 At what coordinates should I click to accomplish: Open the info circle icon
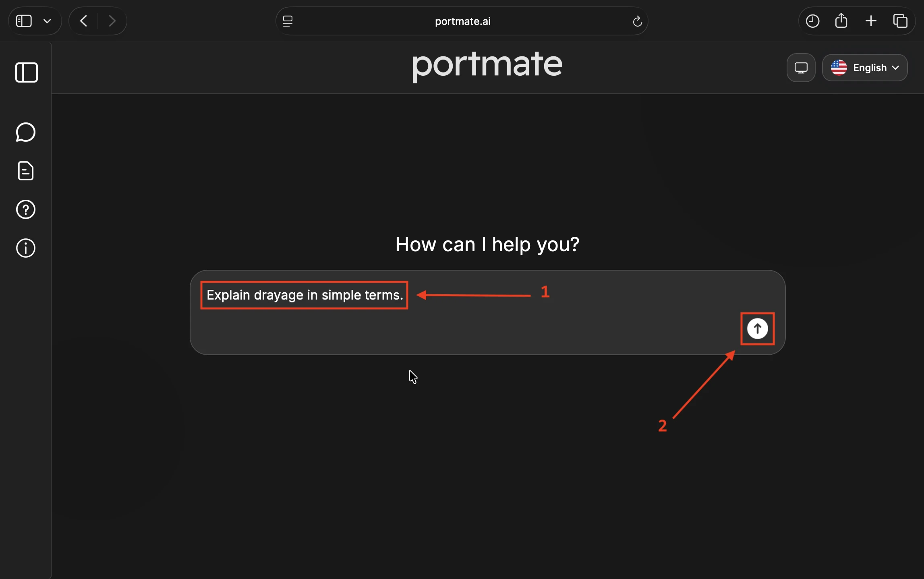coord(26,248)
